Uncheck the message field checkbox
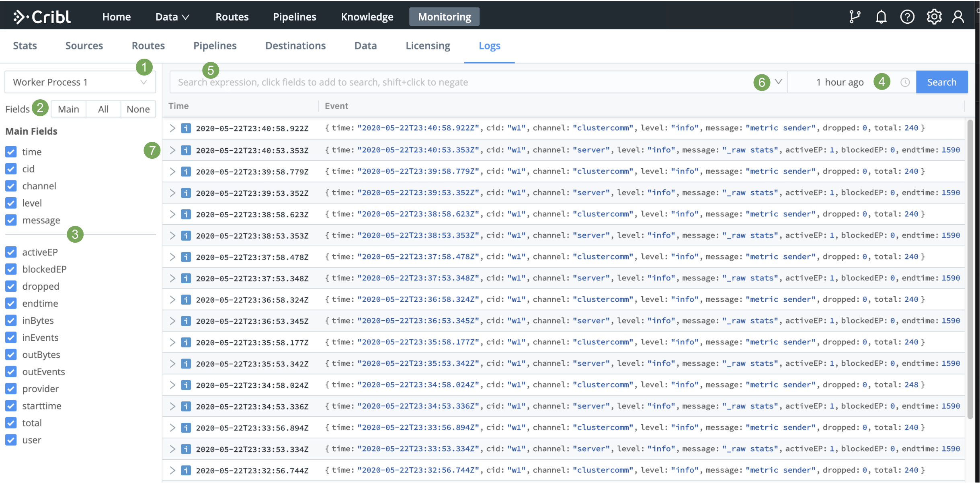Image resolution: width=980 pixels, height=483 pixels. click(x=11, y=220)
